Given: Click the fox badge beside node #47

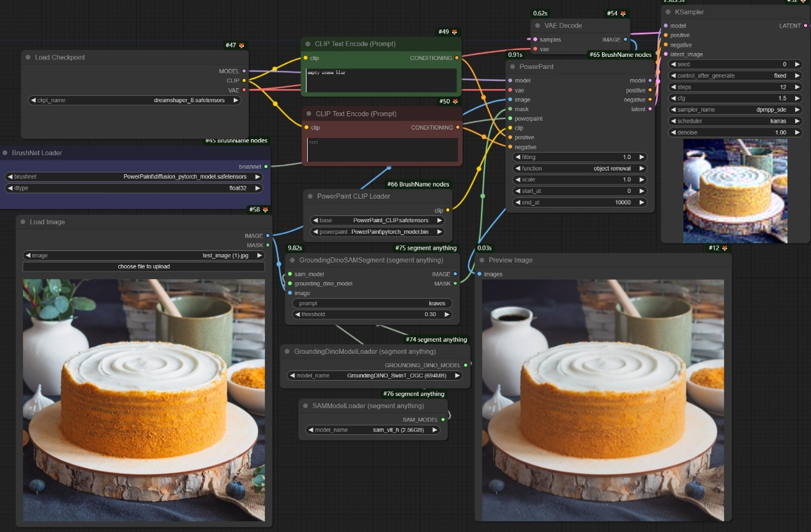Looking at the screenshot, I should pyautogui.click(x=241, y=45).
